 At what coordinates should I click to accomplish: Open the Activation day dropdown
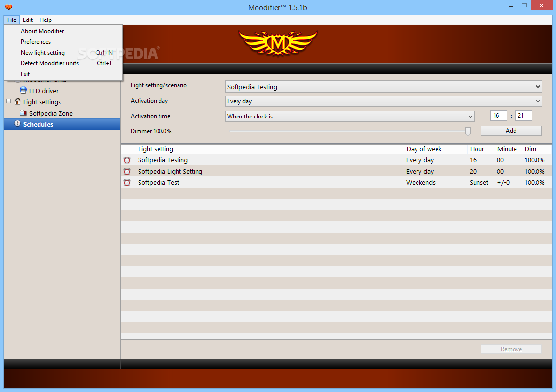[384, 101]
